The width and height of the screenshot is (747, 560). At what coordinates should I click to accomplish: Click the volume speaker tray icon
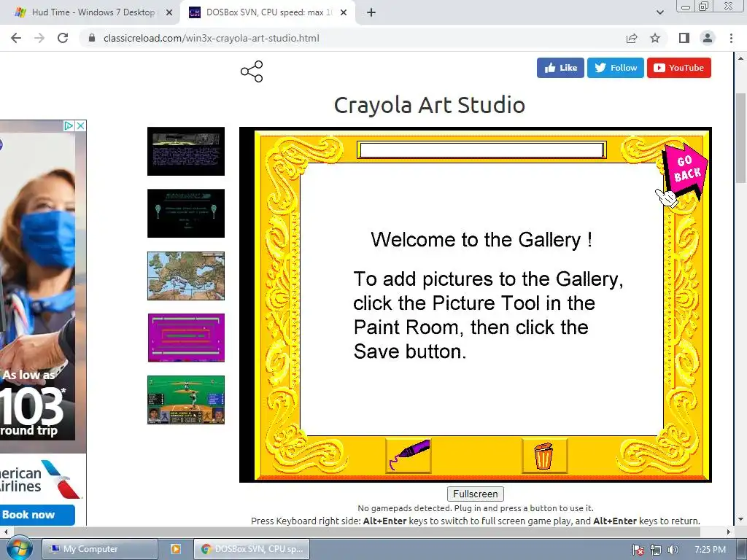pyautogui.click(x=673, y=550)
